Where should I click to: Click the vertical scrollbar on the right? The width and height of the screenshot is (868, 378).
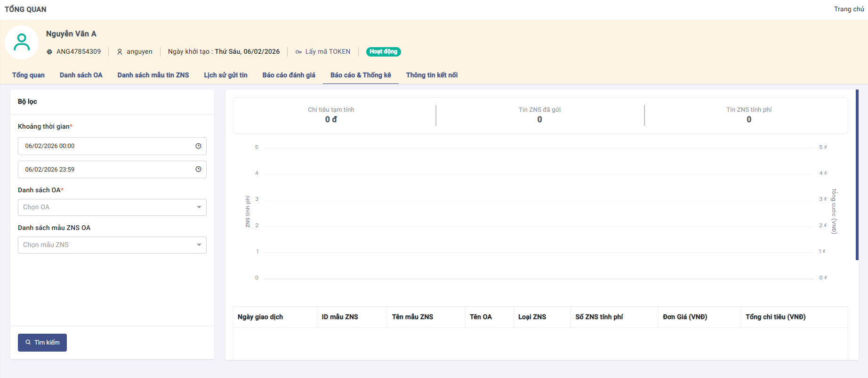click(x=857, y=174)
